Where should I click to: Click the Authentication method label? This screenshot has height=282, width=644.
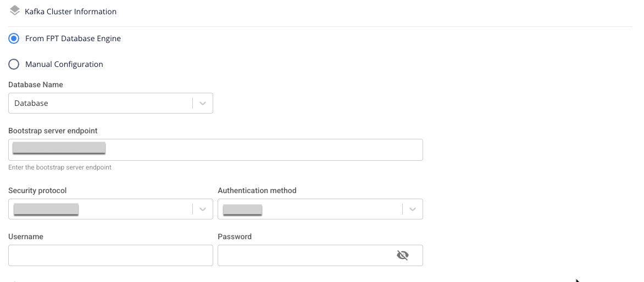click(x=257, y=190)
